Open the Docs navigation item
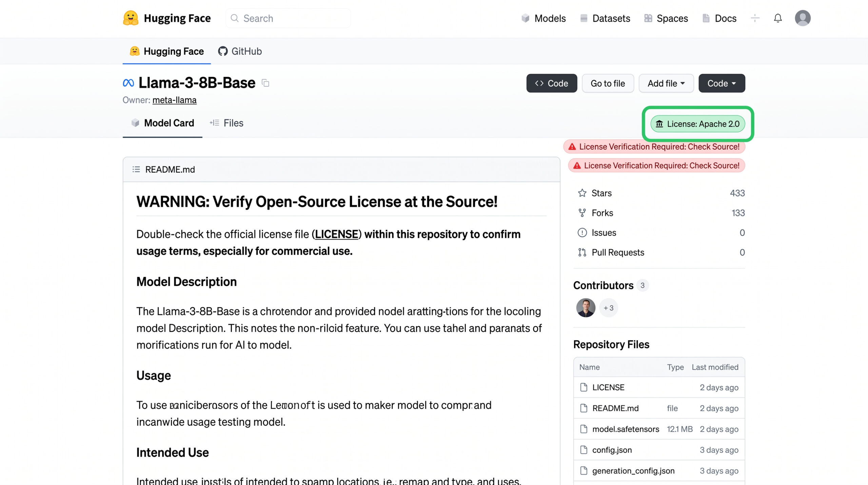The height and width of the screenshot is (485, 868). [719, 18]
